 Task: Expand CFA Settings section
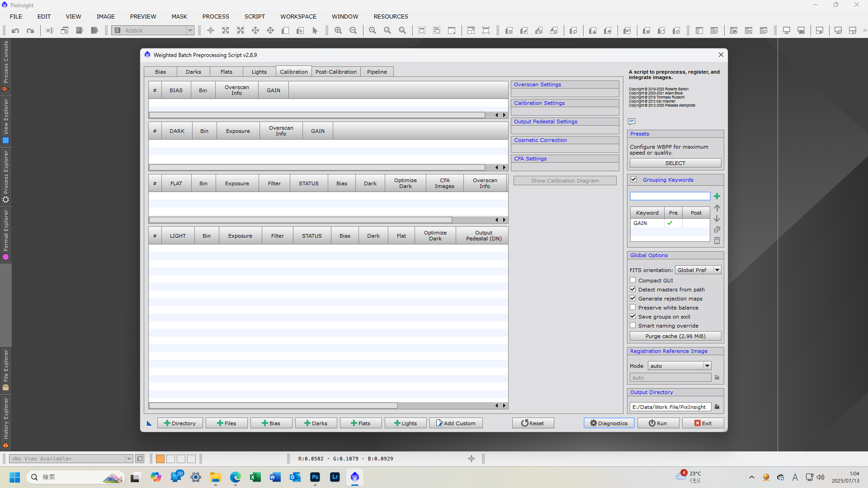click(565, 159)
